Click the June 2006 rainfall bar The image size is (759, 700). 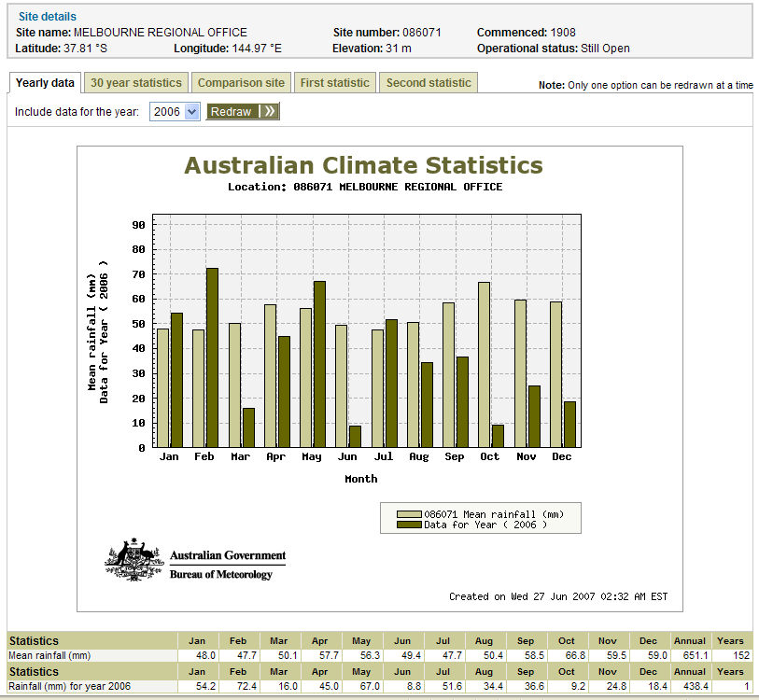tap(355, 437)
